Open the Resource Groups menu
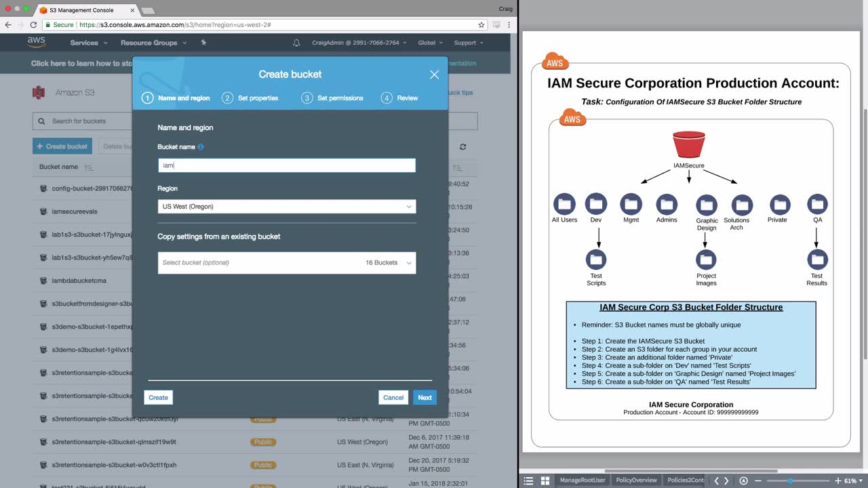868x488 pixels. click(153, 43)
